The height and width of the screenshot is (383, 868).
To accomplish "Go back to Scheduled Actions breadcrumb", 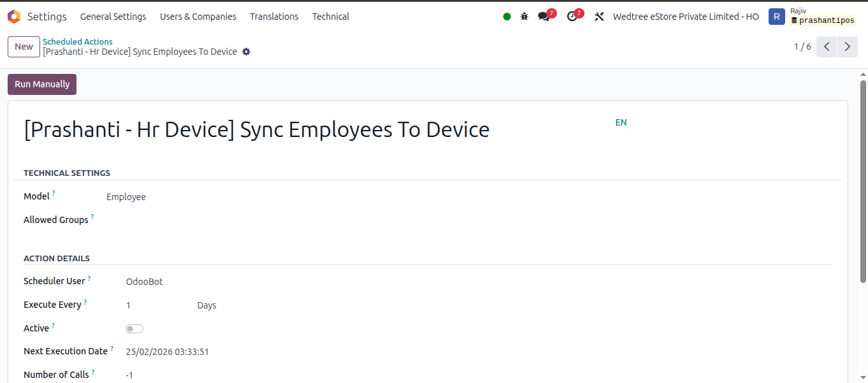I will click(x=78, y=41).
